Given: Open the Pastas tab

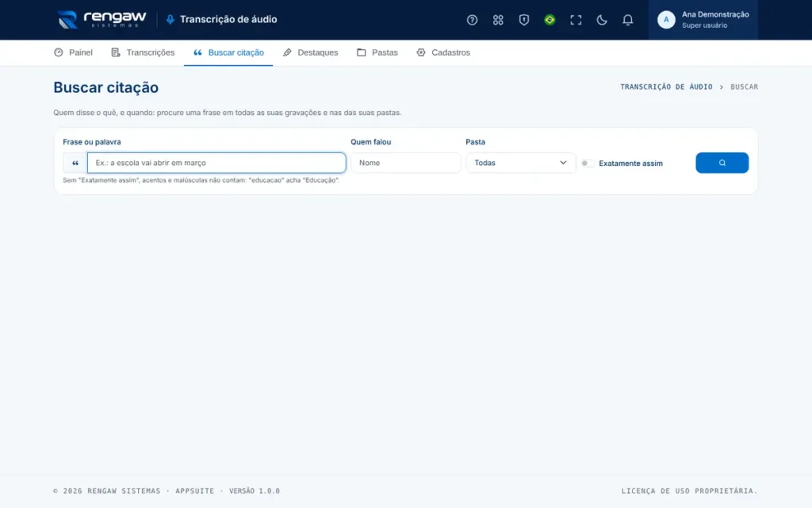Looking at the screenshot, I should pos(377,52).
